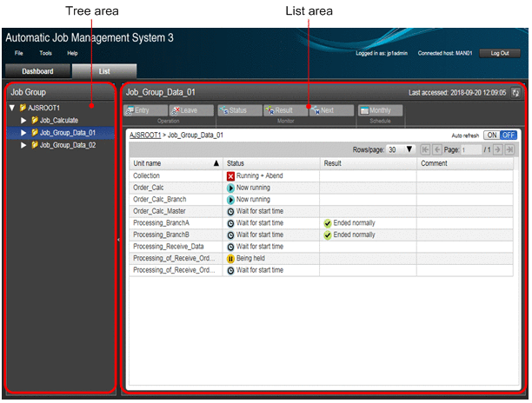The width and height of the screenshot is (532, 403).
Task: Switch to the Dashboard tab
Action: click(x=37, y=71)
